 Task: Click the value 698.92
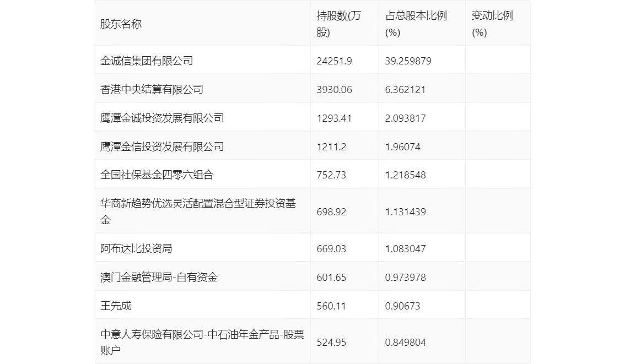331,212
